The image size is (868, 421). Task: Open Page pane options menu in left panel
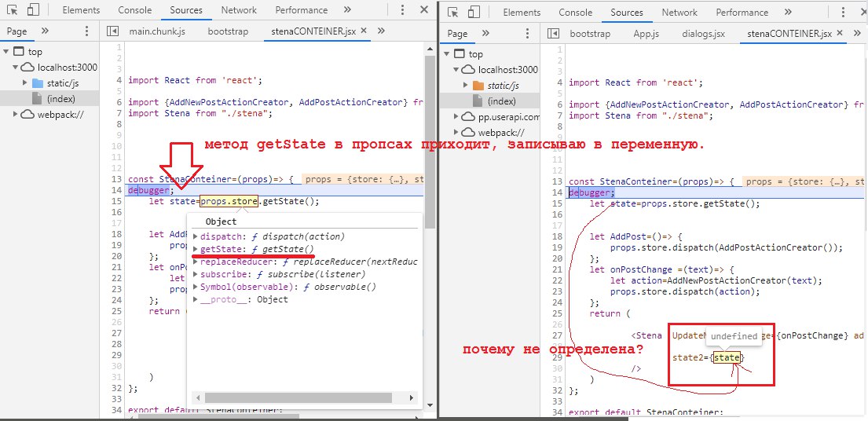86,31
